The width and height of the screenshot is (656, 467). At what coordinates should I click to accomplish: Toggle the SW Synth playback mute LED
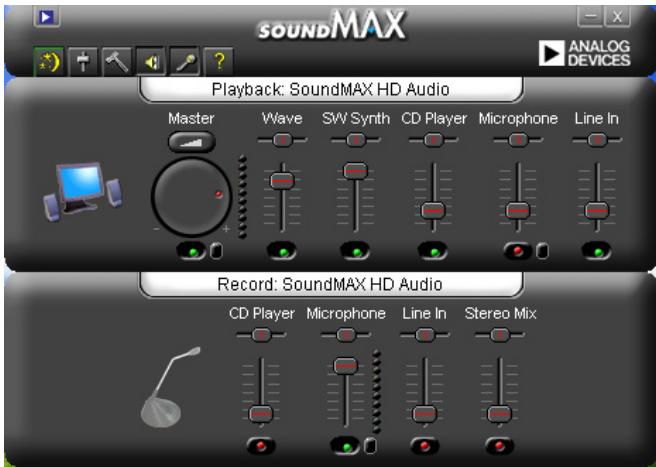(355, 251)
